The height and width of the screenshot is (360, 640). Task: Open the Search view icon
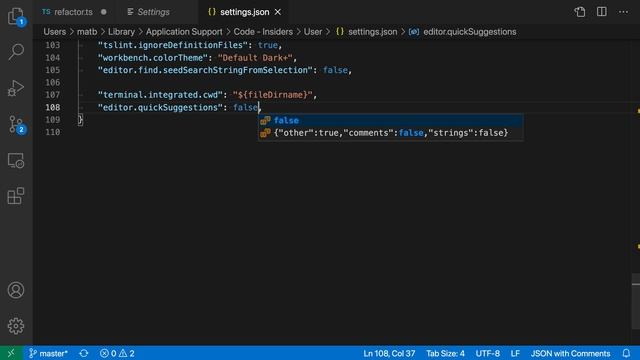(x=16, y=52)
